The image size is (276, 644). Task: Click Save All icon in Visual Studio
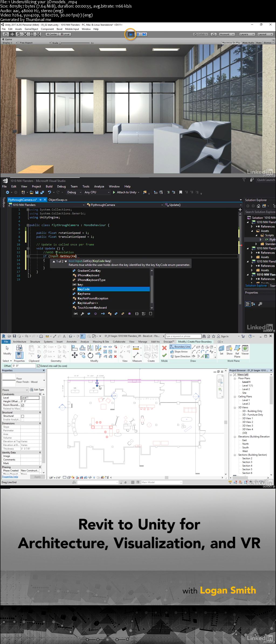point(42,192)
